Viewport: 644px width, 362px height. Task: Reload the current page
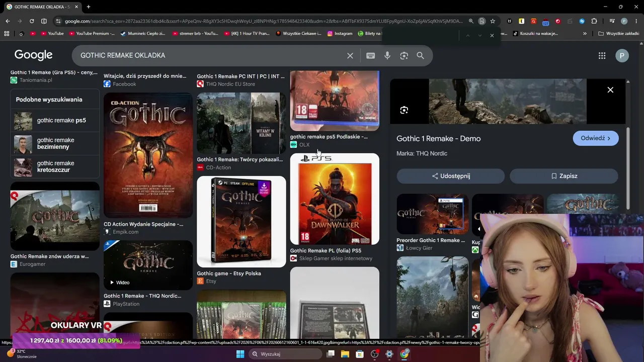(x=32, y=21)
